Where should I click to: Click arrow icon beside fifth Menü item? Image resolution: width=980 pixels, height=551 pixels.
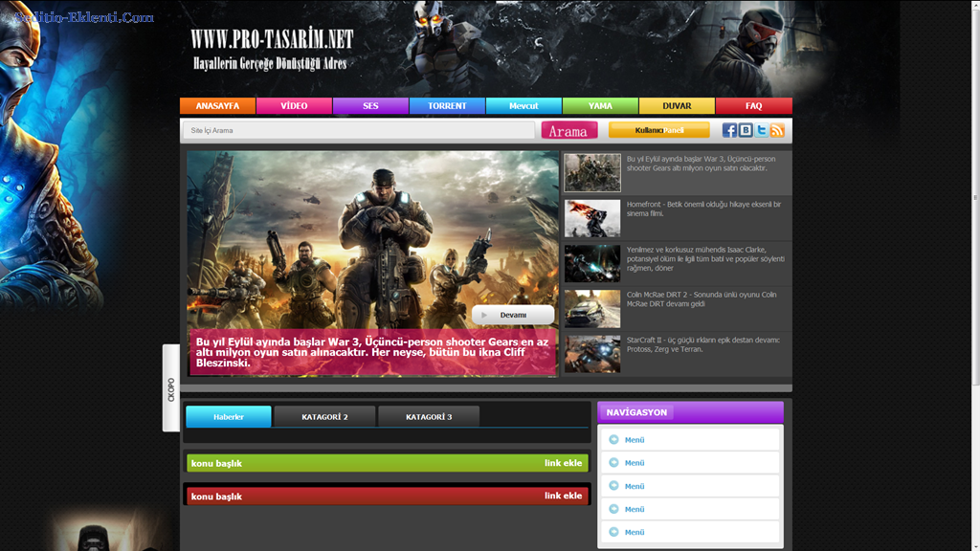tap(613, 532)
